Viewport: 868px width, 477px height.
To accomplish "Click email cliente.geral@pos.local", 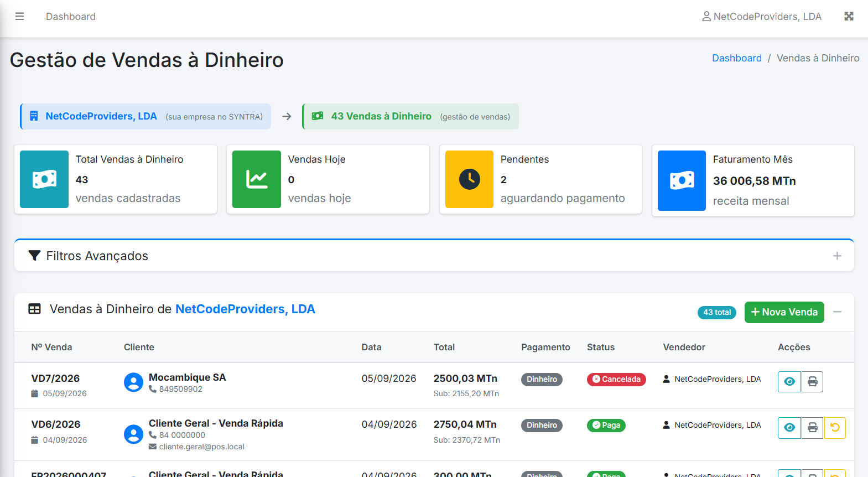I will tap(201, 447).
